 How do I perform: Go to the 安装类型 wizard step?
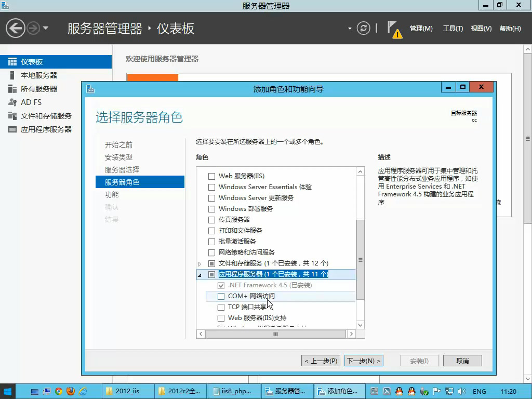[118, 157]
